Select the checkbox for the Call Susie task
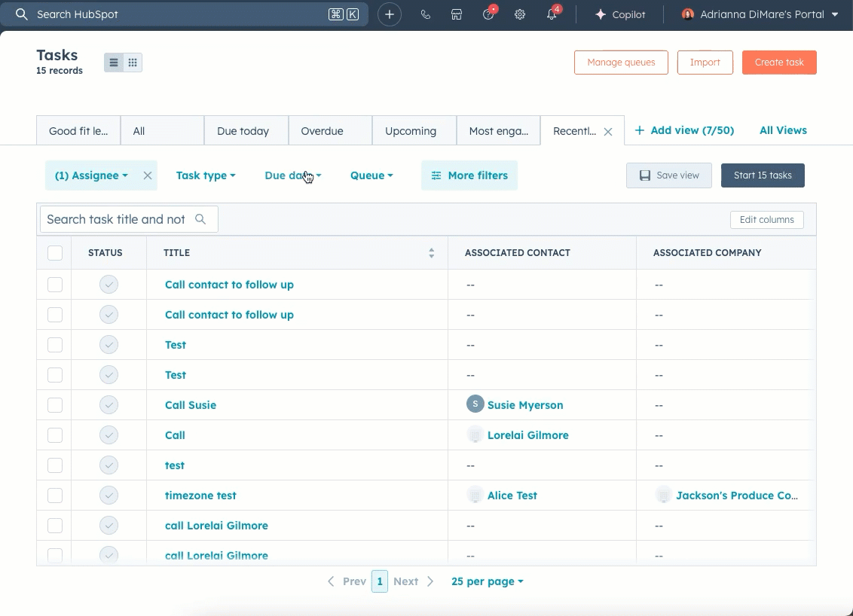Screen dimensions: 853x616 point(54,404)
